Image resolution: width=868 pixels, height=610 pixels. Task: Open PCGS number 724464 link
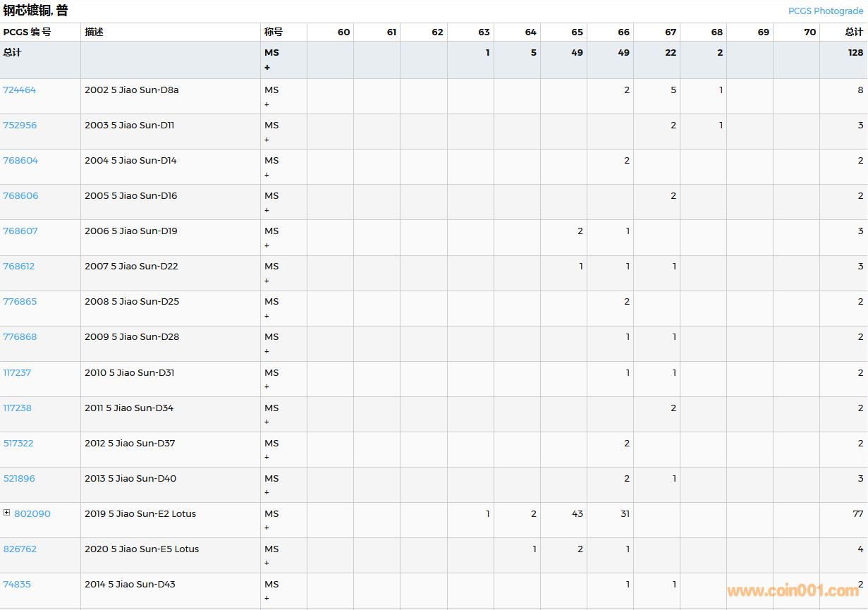click(19, 90)
